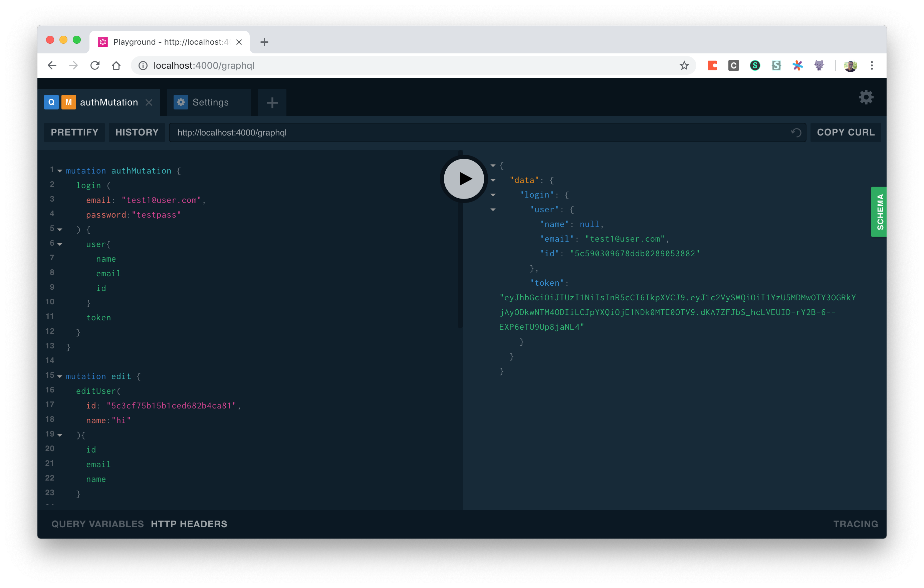Click the Q query badge icon
This screenshot has width=924, height=588.
coord(51,102)
